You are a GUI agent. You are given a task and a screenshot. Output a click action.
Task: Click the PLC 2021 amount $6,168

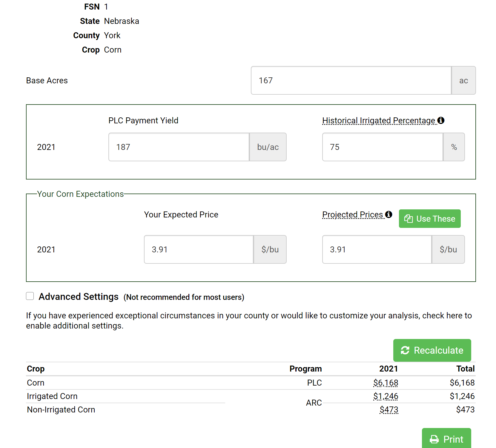click(x=386, y=383)
